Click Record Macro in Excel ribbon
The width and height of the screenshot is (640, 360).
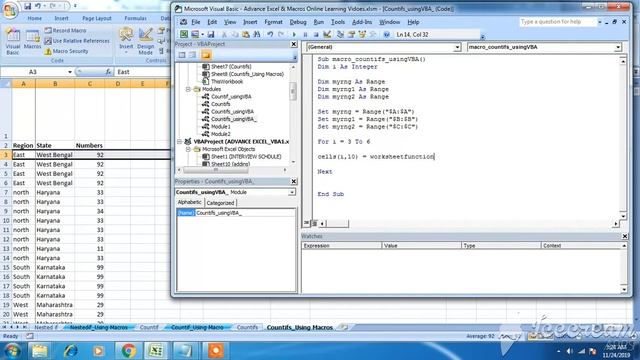pos(65,31)
